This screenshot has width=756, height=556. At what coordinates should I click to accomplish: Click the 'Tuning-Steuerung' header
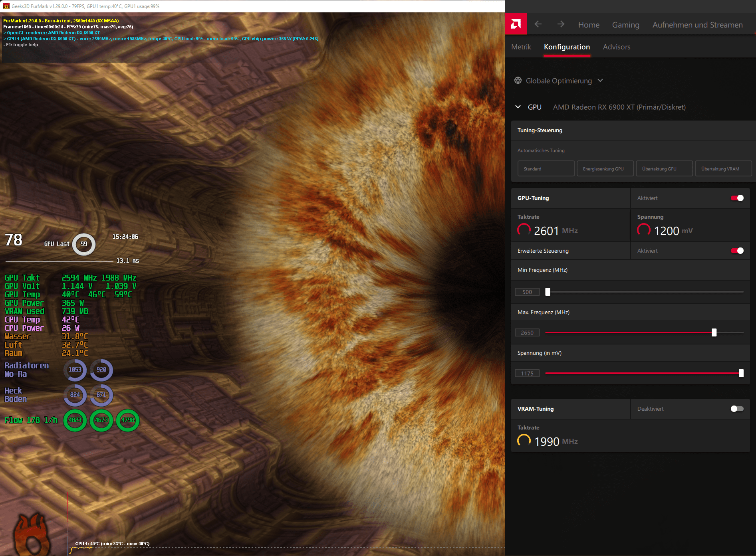click(x=540, y=130)
